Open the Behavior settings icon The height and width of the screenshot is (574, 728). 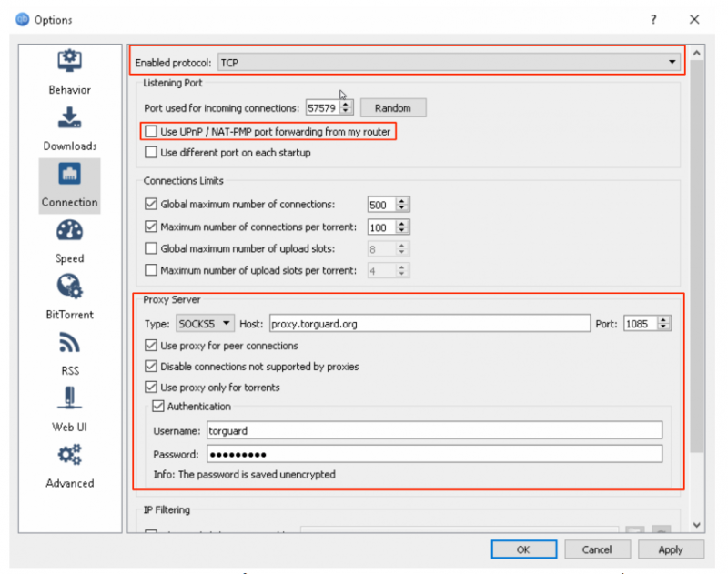pos(69,62)
